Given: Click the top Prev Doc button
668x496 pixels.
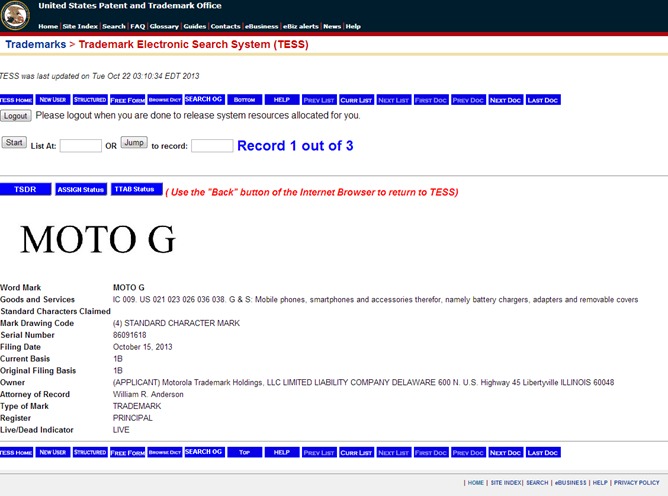Looking at the screenshot, I should click(x=468, y=100).
